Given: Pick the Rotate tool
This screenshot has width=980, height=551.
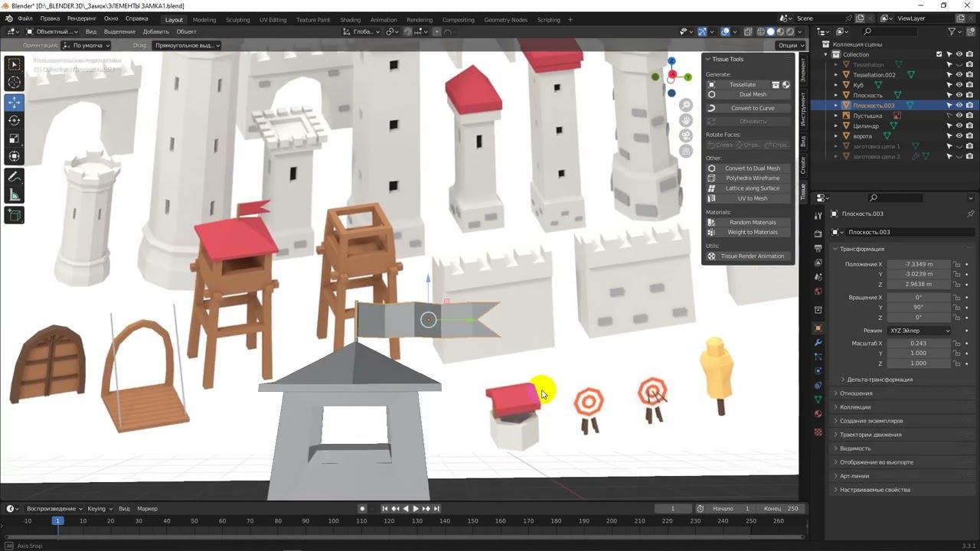Looking at the screenshot, I should [x=15, y=120].
